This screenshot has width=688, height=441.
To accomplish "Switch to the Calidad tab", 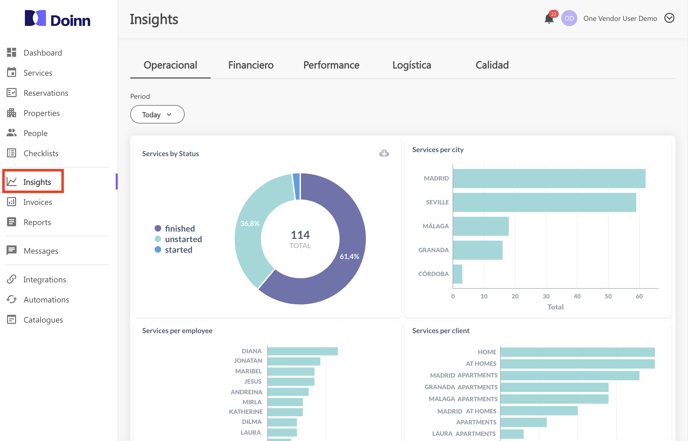I will [492, 65].
